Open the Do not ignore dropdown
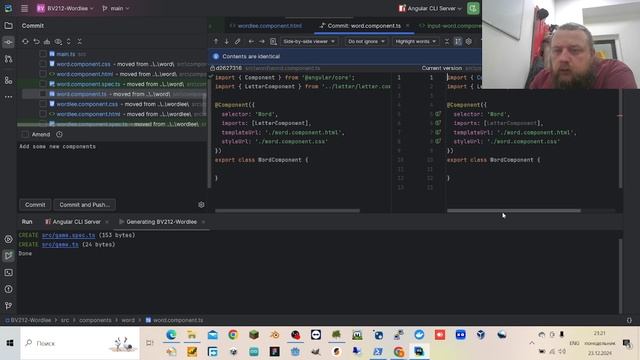 coord(366,41)
